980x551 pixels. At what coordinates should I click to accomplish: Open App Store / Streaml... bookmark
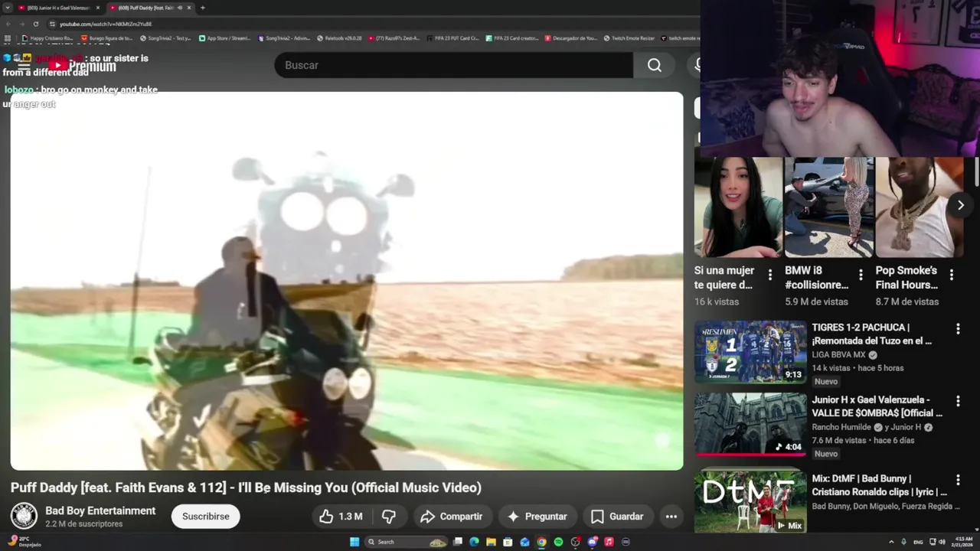[x=225, y=37]
